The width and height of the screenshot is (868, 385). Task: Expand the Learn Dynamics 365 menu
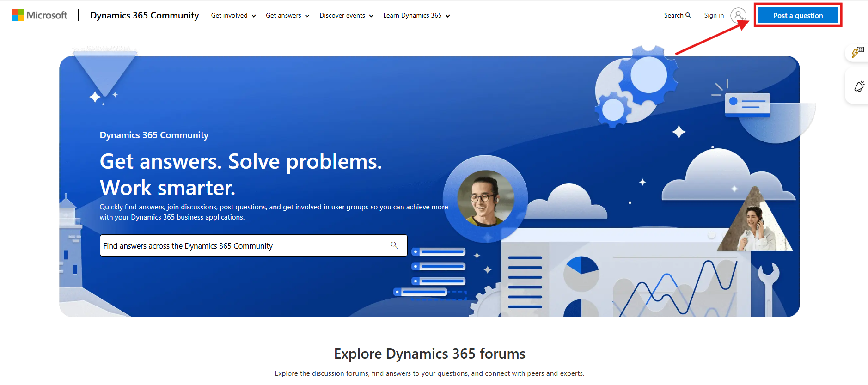click(x=416, y=15)
